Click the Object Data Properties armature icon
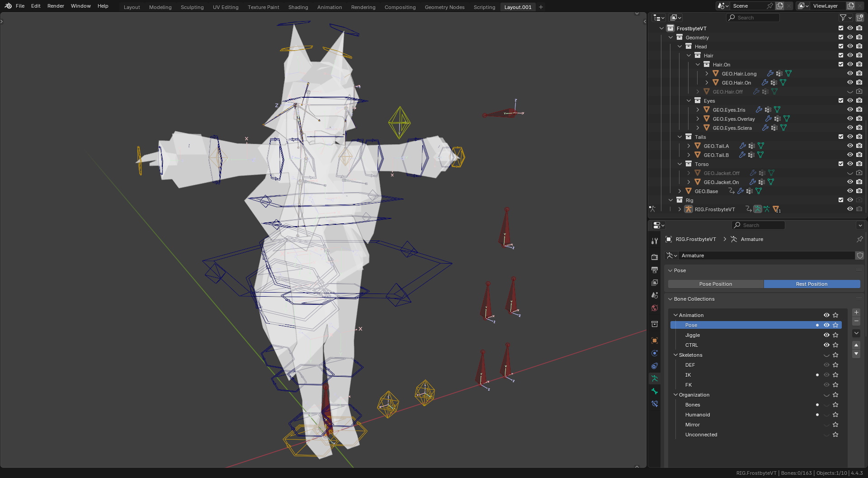 654,379
